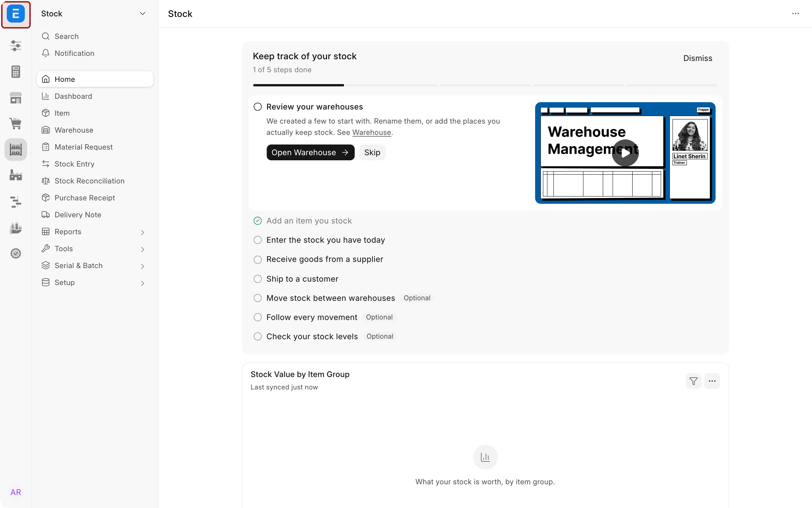Click the filter funnel icon on Stock Value chart
The image size is (812, 508).
coord(693,381)
